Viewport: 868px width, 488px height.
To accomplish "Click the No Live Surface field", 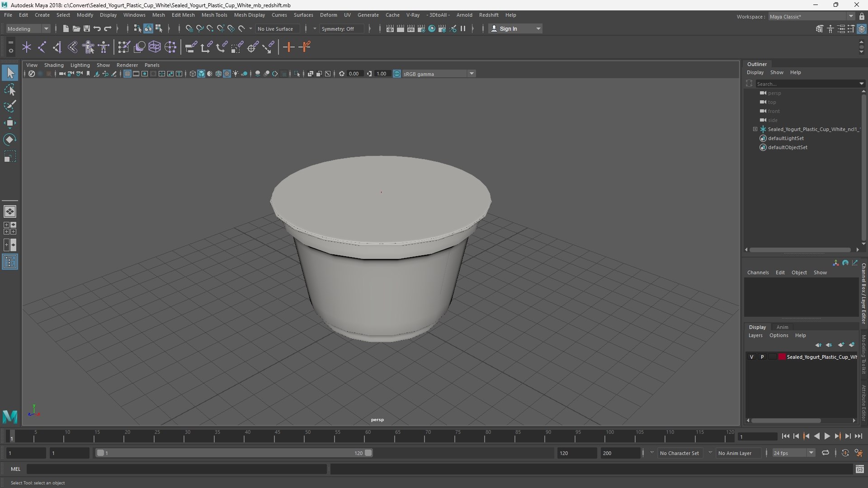I will [278, 28].
